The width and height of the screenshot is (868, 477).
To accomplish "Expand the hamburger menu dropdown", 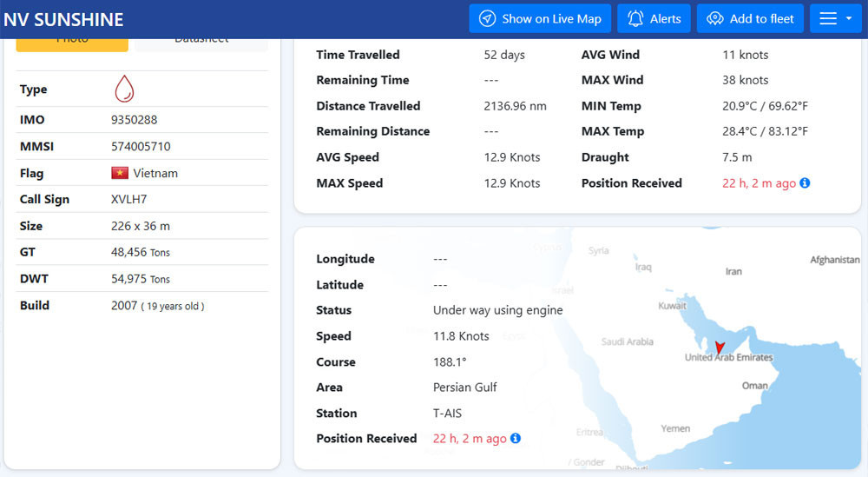I will [835, 19].
